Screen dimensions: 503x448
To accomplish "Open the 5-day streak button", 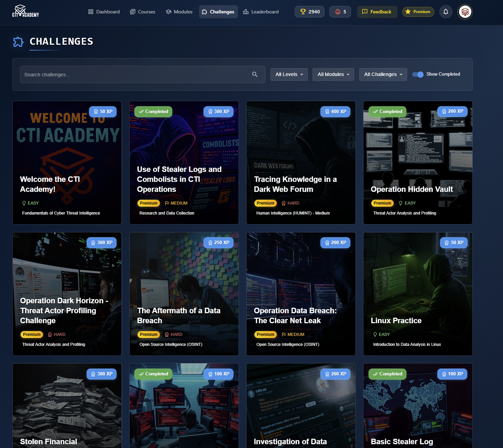I will (340, 12).
